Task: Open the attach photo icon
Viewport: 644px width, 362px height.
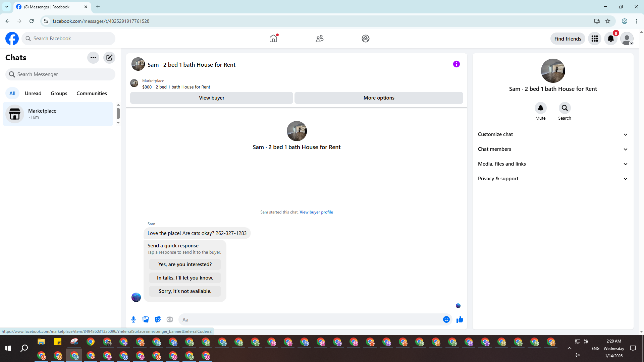Action: 146,319
